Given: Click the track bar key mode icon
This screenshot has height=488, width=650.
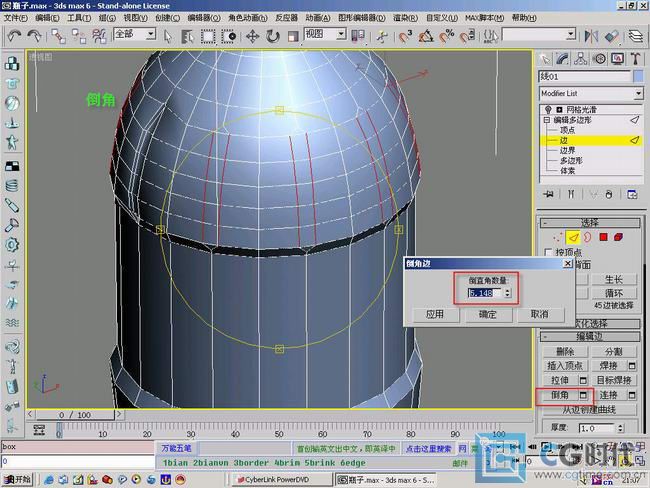Looking at the screenshot, I should pos(39,430).
